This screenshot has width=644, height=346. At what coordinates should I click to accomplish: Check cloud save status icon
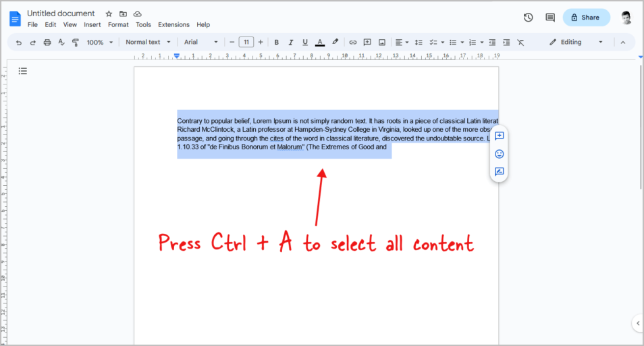pyautogui.click(x=138, y=14)
